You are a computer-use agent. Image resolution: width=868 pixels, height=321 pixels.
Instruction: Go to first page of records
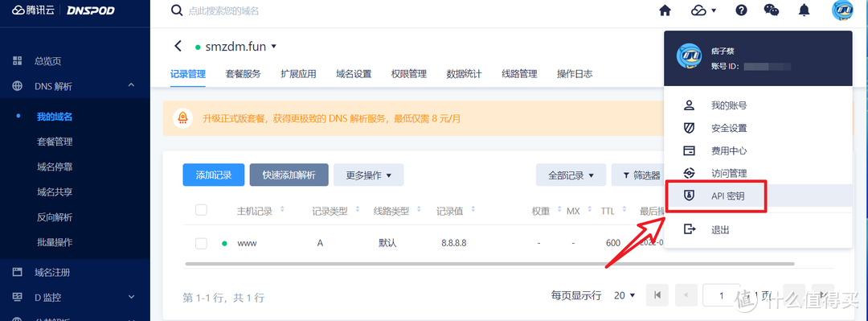click(657, 295)
